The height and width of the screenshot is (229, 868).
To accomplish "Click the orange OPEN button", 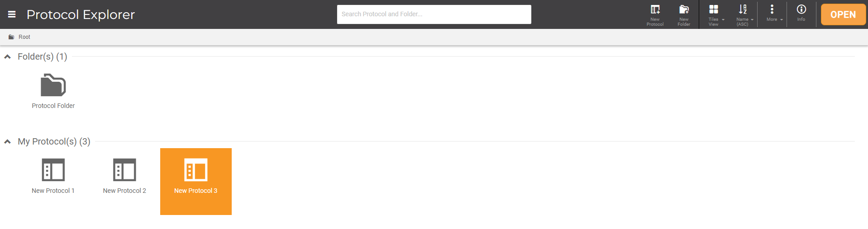I will click(x=843, y=14).
